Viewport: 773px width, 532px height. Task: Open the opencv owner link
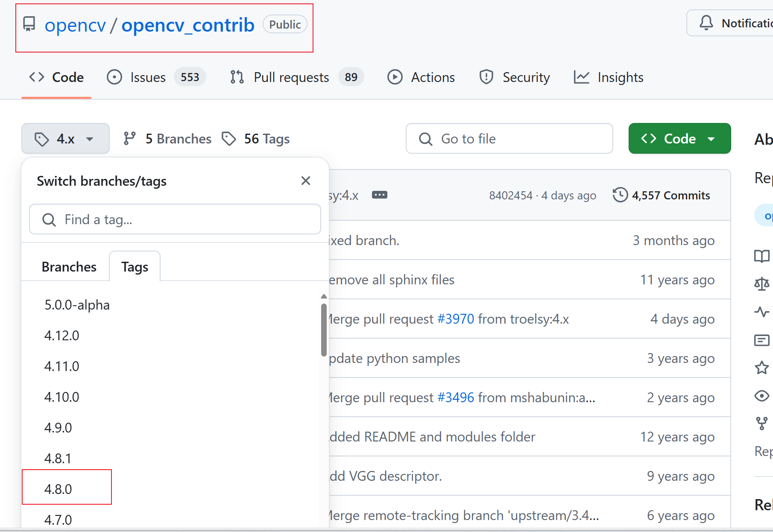(75, 25)
